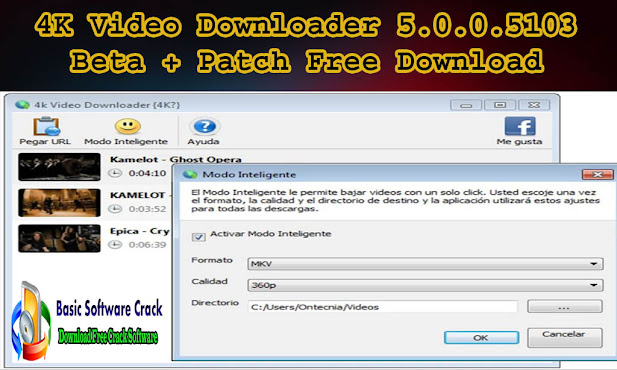The image size is (617, 370).
Task: Select Kamelot - Ghost Opera thumbnail
Action: [x=59, y=167]
